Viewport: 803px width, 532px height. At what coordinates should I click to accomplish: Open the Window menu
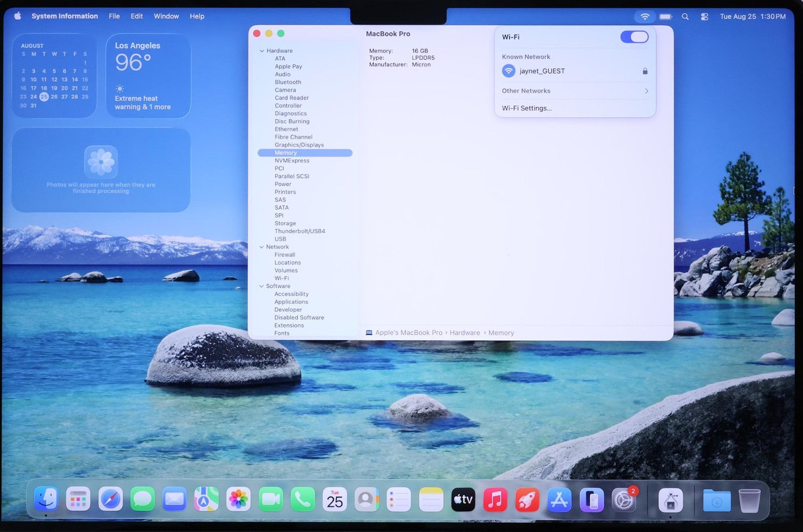pyautogui.click(x=166, y=16)
